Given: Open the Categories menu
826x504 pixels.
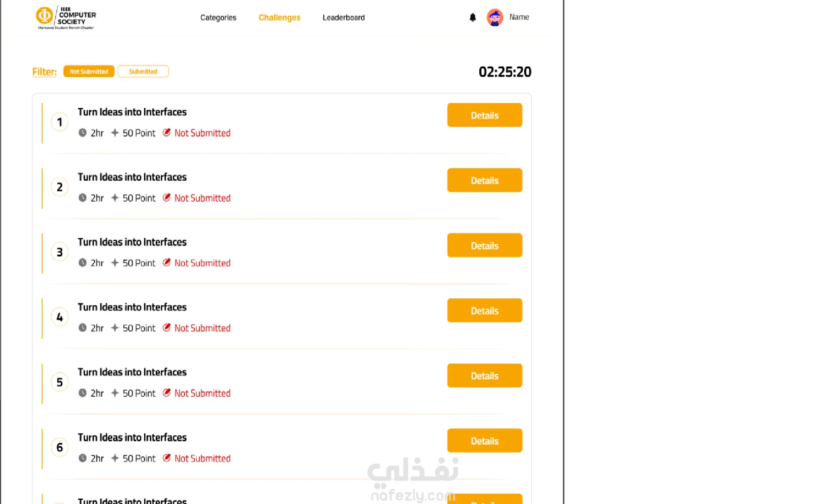Looking at the screenshot, I should tap(218, 18).
